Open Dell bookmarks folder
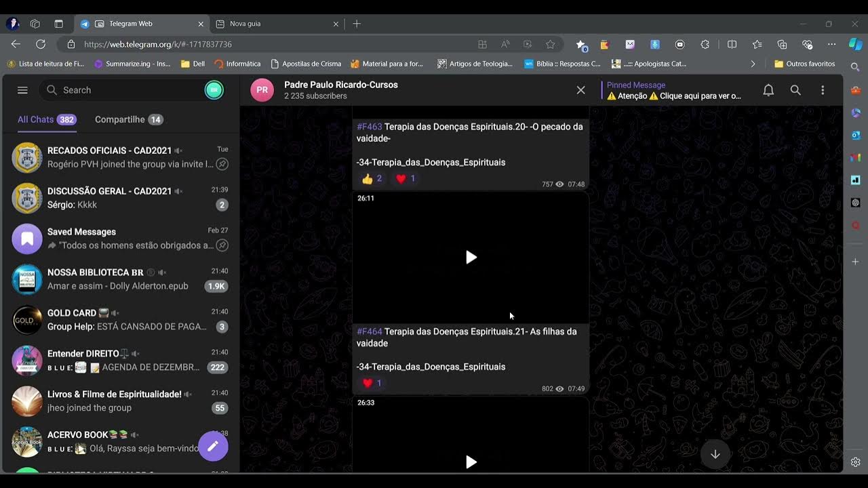The width and height of the screenshot is (868, 488). [x=193, y=64]
